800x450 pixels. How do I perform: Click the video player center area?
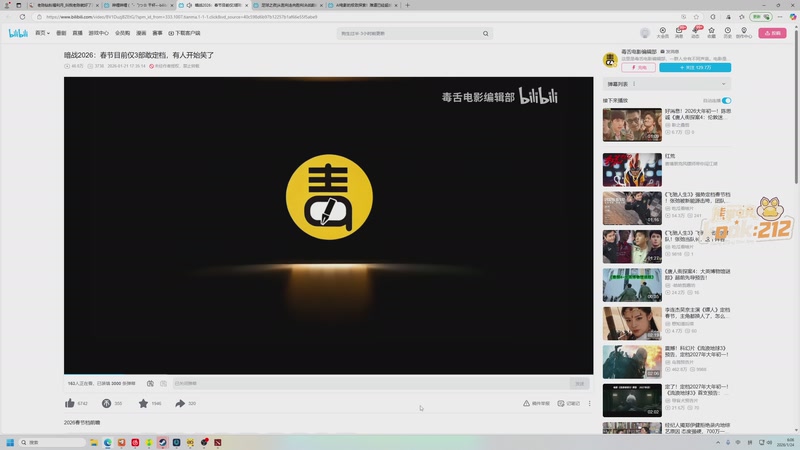(x=329, y=226)
